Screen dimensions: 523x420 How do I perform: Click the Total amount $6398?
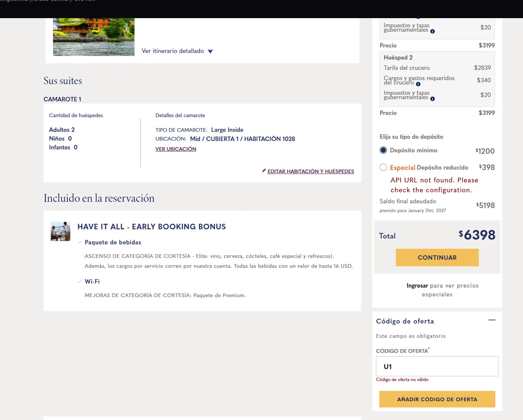[x=477, y=235]
